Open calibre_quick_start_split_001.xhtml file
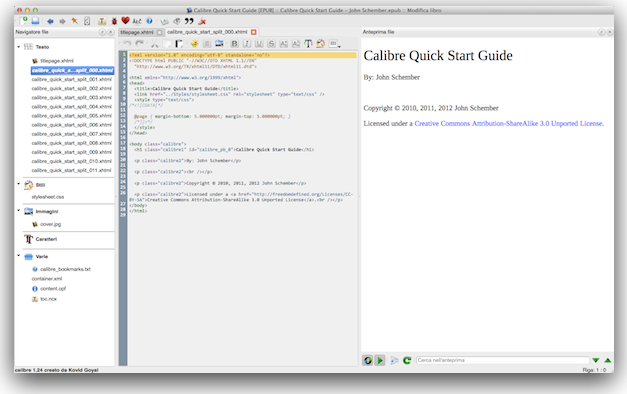The height and width of the screenshot is (394, 627). (72, 80)
